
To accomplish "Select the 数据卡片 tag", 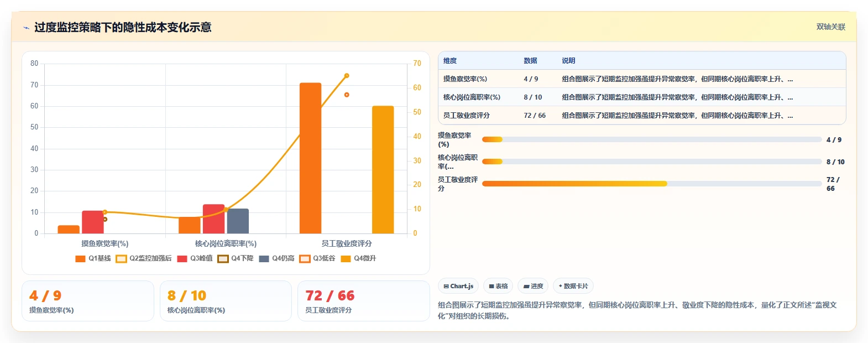I will click(x=573, y=286).
